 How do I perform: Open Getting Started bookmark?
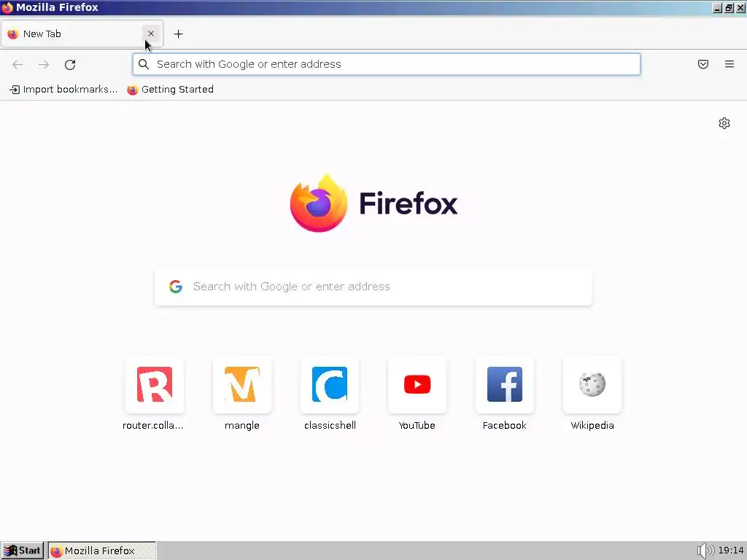click(170, 90)
